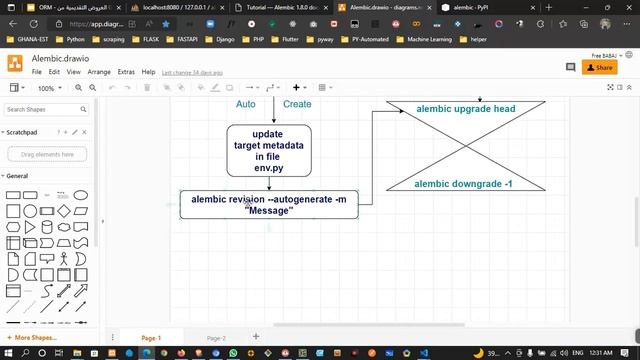
Task: Switch to Page-1 tab
Action: tap(151, 338)
